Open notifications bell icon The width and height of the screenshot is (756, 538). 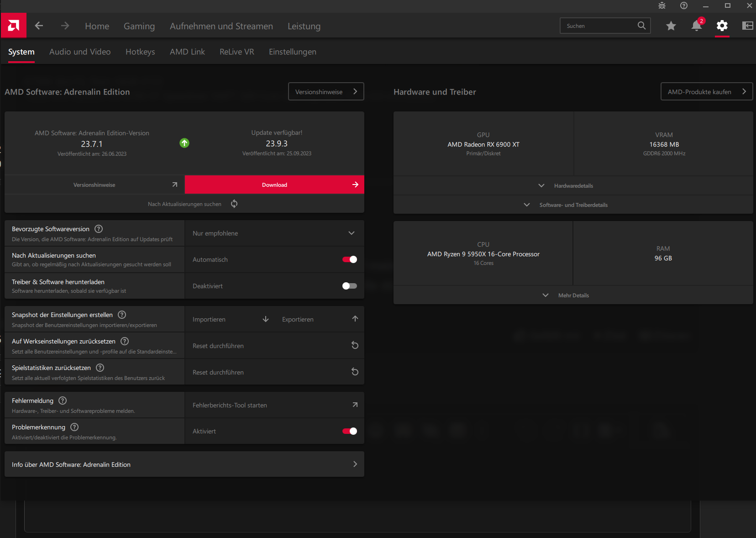[x=697, y=26]
